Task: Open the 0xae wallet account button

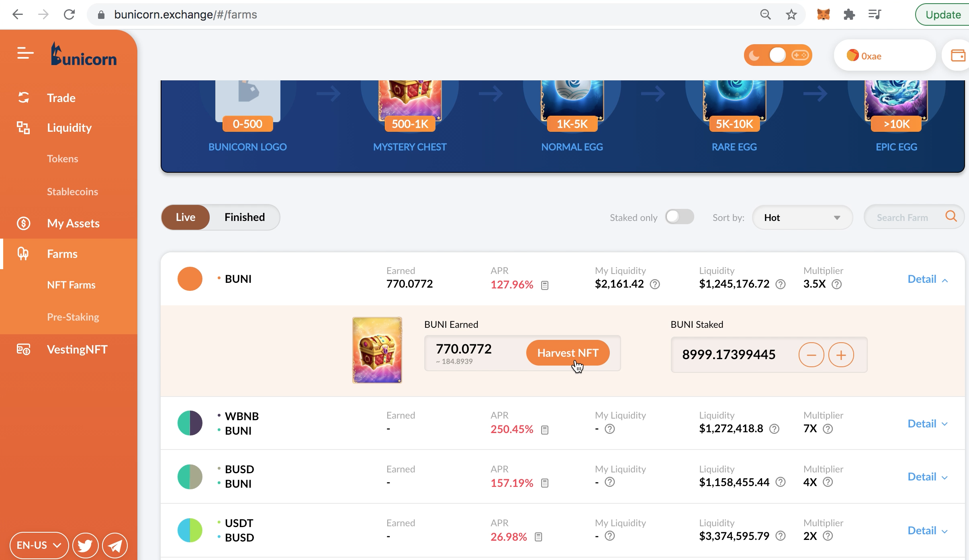Action: coord(884,55)
